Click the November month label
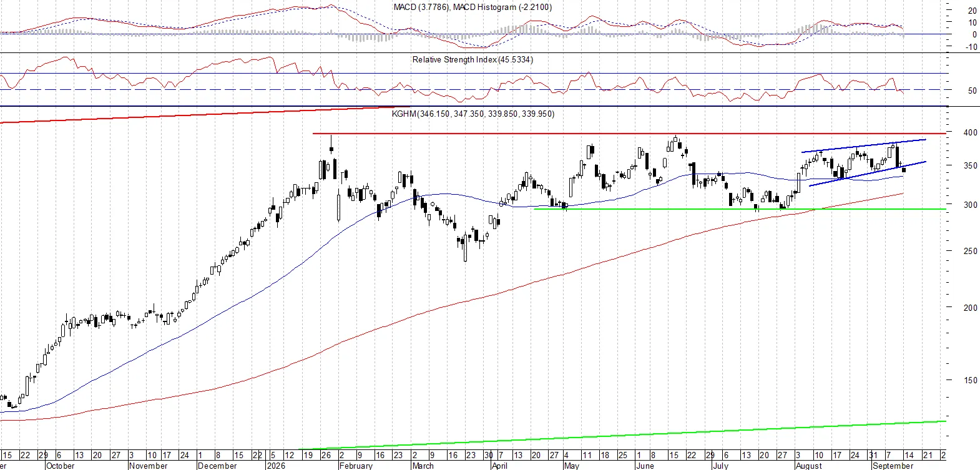The image size is (980, 470). 149,466
